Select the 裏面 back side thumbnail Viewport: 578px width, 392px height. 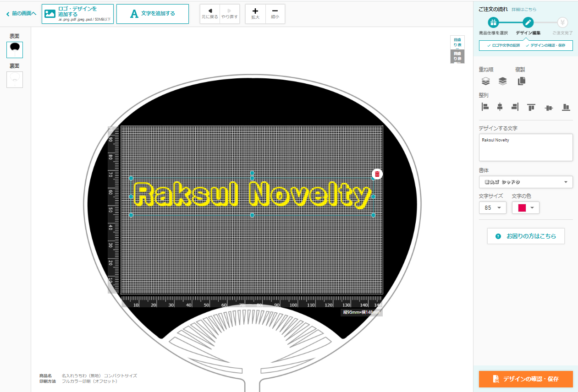pos(15,80)
